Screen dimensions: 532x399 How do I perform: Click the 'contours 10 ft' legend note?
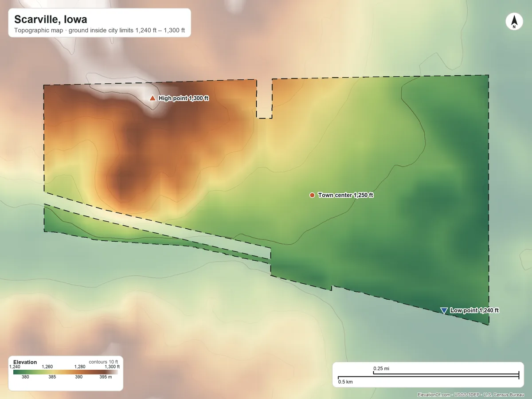[x=104, y=362]
